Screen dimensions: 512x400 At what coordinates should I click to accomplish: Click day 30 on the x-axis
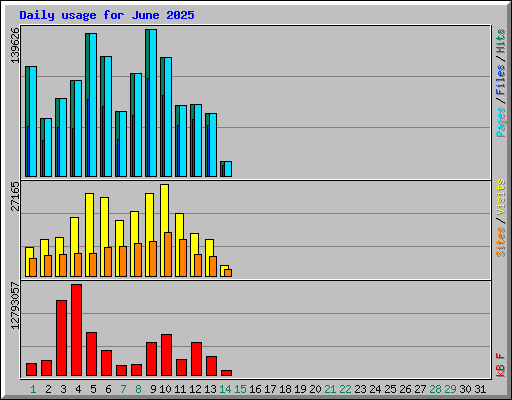click(465, 389)
